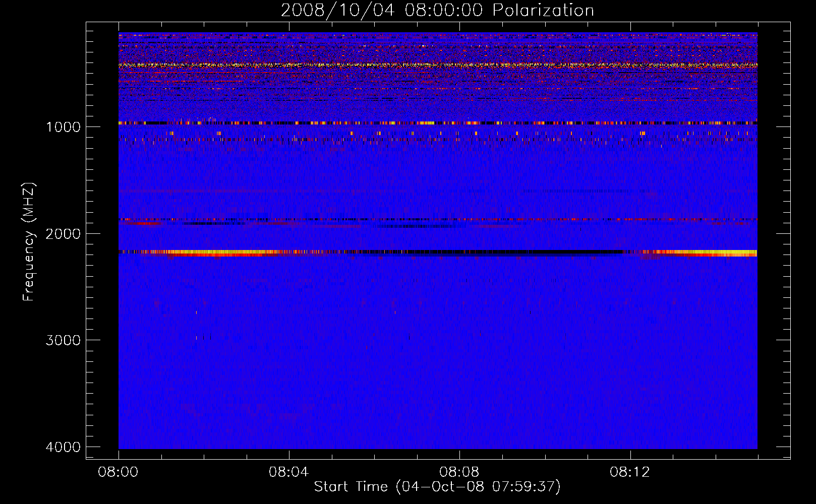Image resolution: width=816 pixels, height=504 pixels.
Task: Click the 3000 frequency tick label
Action: (x=63, y=340)
